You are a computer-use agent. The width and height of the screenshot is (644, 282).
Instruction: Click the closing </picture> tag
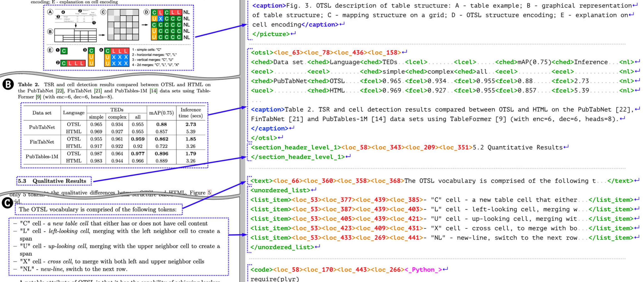(271, 34)
